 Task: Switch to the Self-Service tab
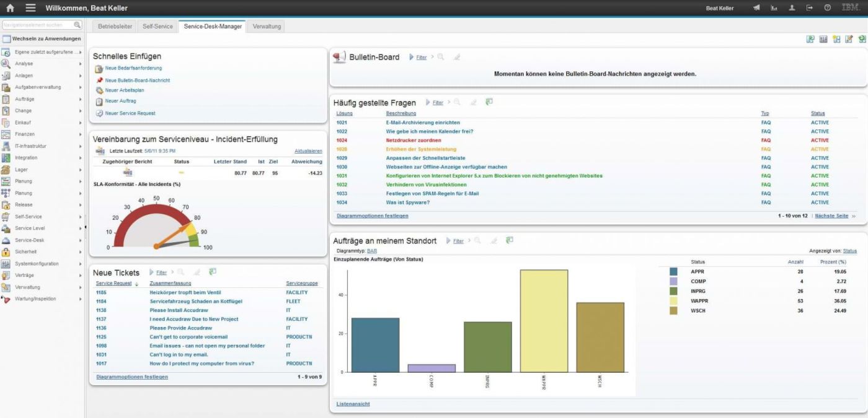(x=157, y=27)
